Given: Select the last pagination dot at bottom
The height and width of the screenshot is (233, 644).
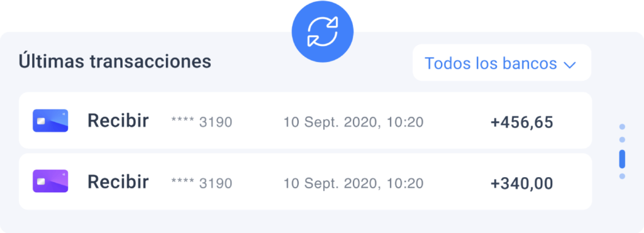Looking at the screenshot, I should pos(622,176).
